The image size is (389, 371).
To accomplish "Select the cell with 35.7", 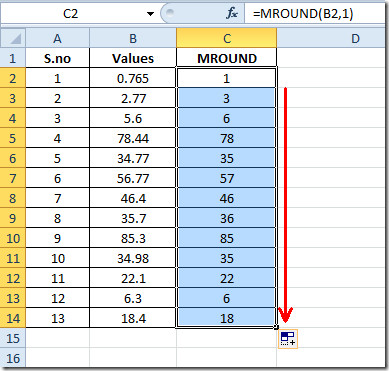I will 133,218.
